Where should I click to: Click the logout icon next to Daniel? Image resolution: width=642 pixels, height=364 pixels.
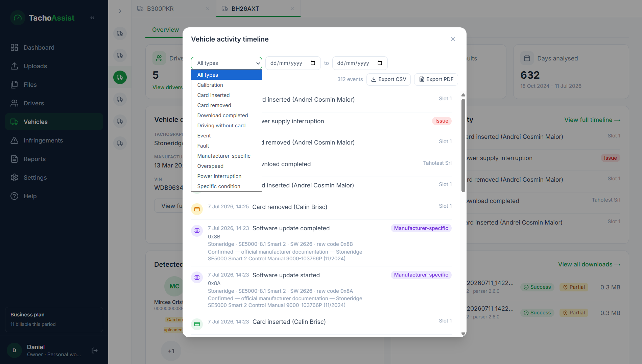[95, 350]
